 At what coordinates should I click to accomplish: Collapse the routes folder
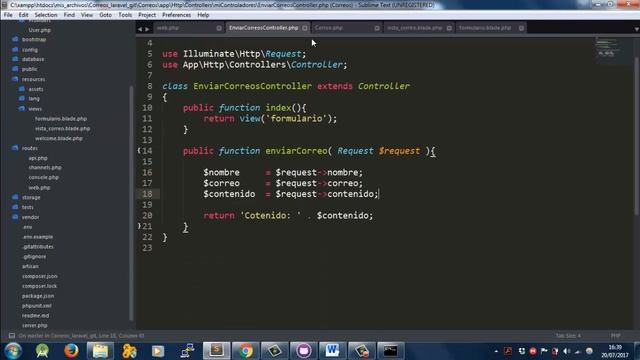(x=15, y=148)
